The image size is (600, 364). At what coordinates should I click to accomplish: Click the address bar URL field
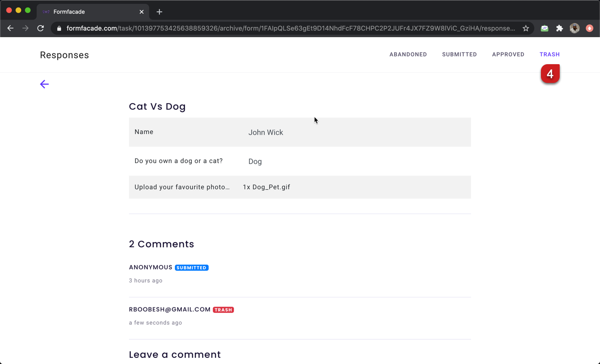[x=291, y=29]
